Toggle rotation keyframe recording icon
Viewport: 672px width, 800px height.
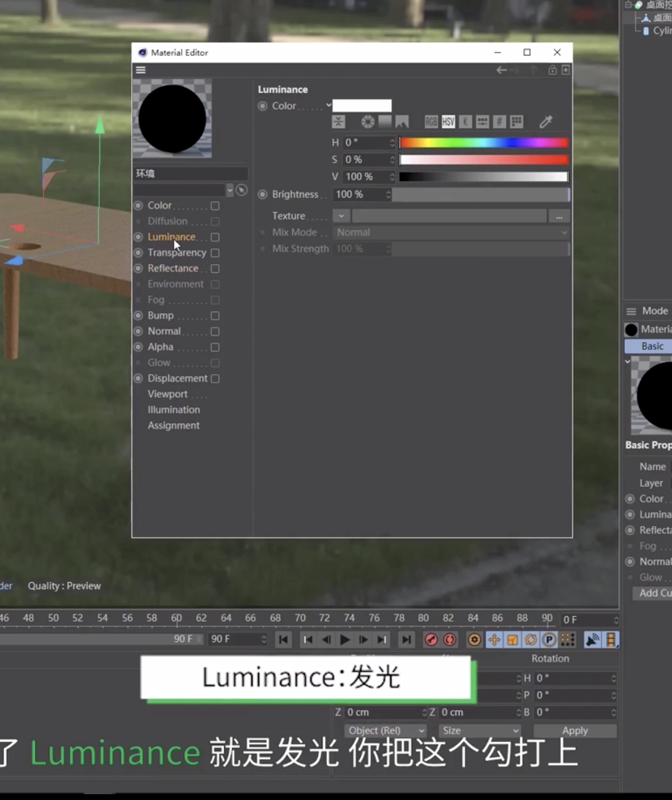coord(531,640)
